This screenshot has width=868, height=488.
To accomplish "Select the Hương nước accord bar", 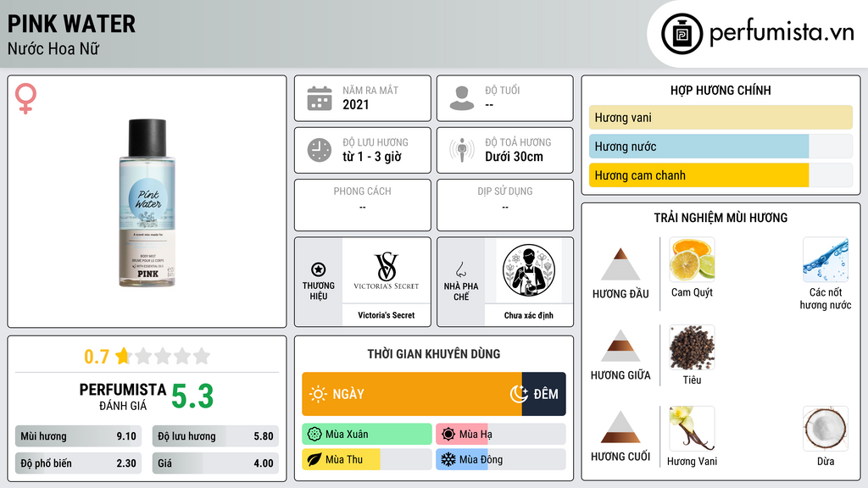I will click(721, 146).
